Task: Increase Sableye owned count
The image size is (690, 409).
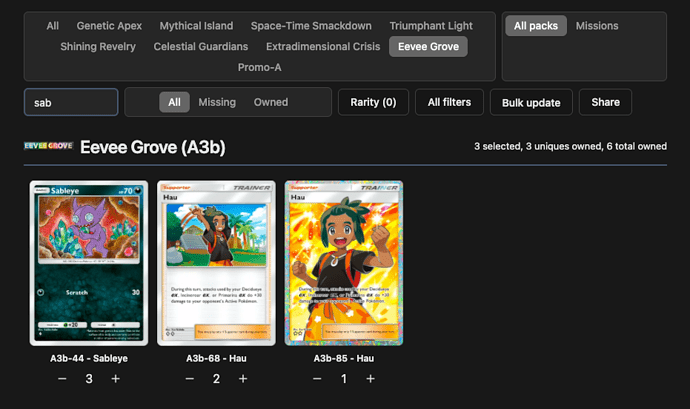Action: [x=115, y=379]
